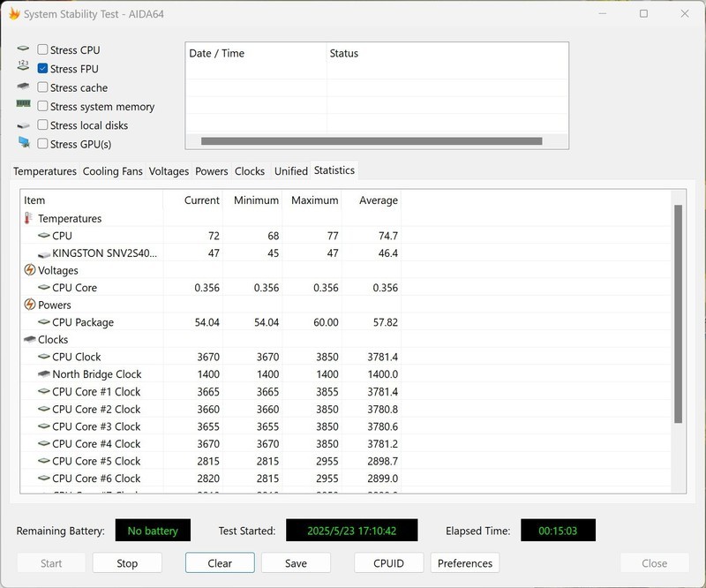Click the monitor icon beside Stress GPU(s)
The height and width of the screenshot is (588, 706).
23,143
